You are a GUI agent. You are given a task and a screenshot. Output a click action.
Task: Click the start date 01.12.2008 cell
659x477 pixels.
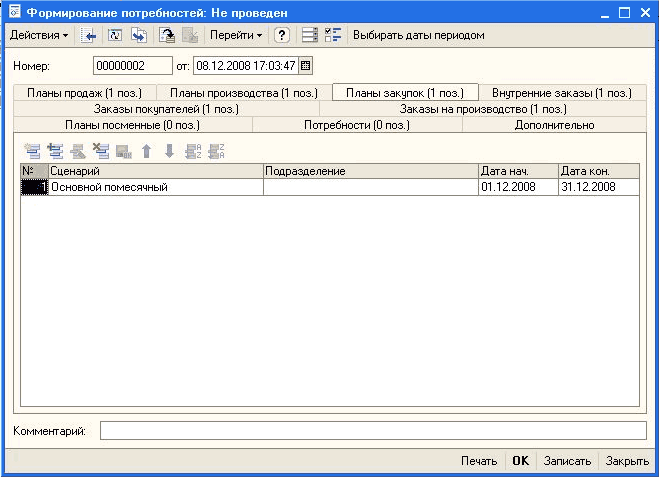(519, 187)
